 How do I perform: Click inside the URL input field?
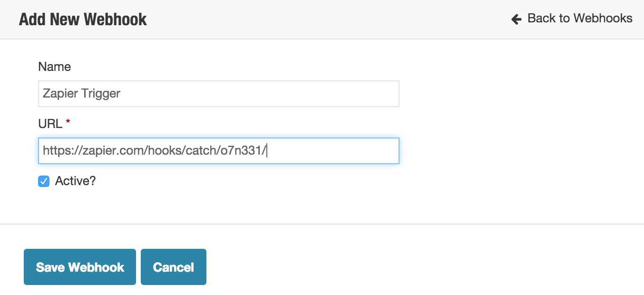[x=219, y=151]
